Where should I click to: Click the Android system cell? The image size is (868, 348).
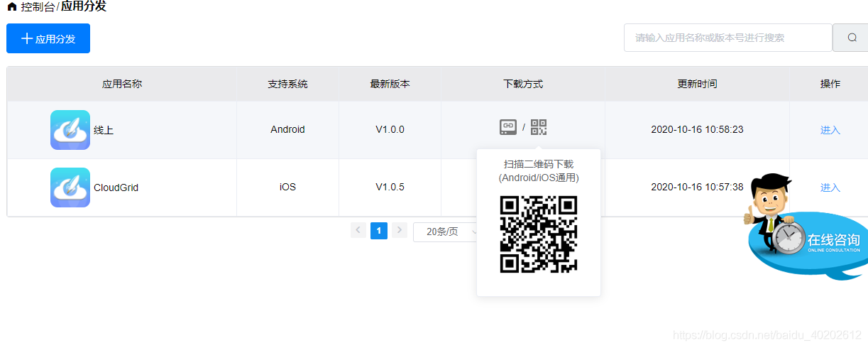pos(287,130)
